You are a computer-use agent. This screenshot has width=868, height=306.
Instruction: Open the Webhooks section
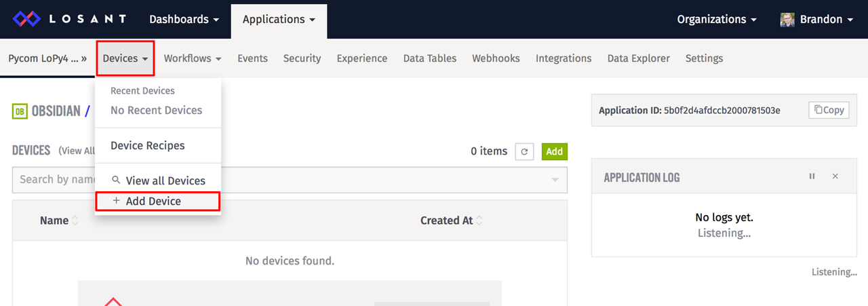pos(496,58)
